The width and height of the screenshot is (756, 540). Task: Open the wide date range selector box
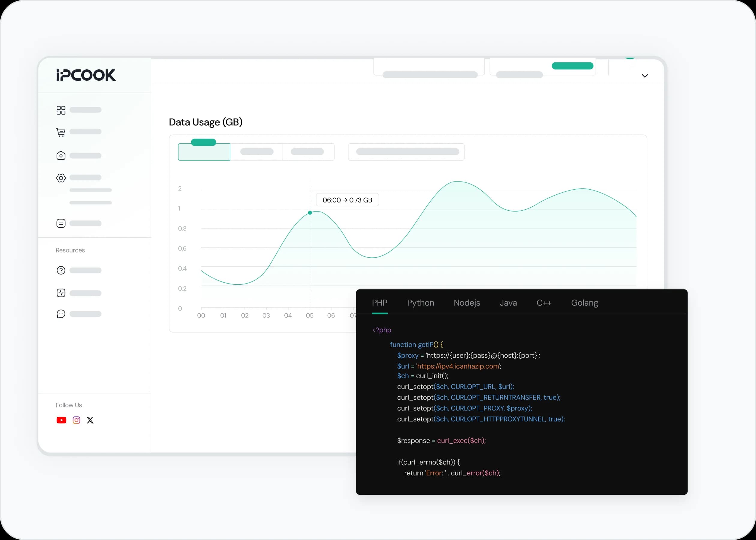coord(406,152)
